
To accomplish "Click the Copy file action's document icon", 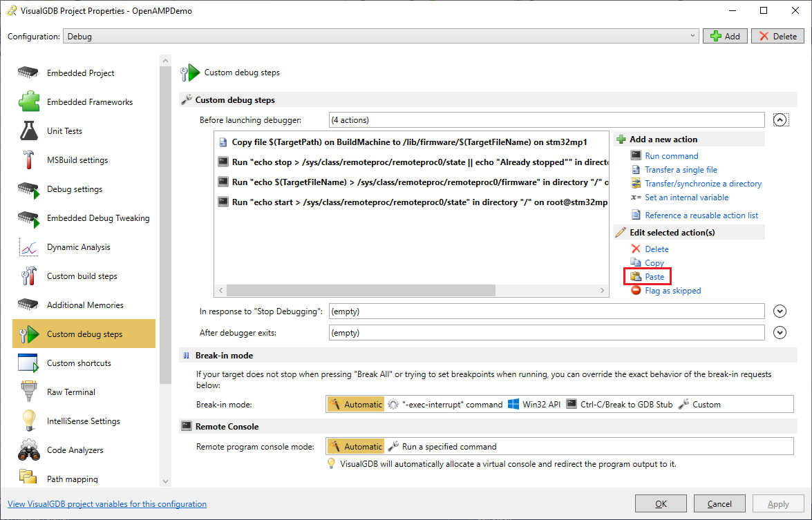I will coord(223,142).
